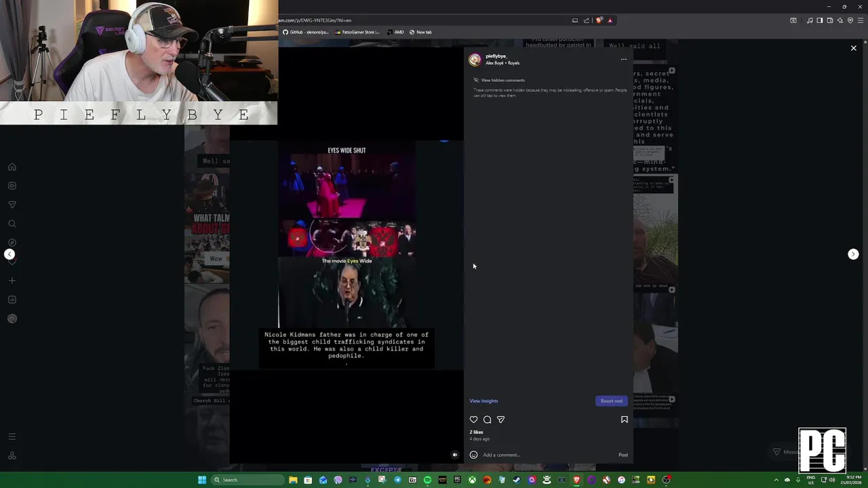Go to the next post arrow
This screenshot has width=868, height=488.
coord(853,254)
